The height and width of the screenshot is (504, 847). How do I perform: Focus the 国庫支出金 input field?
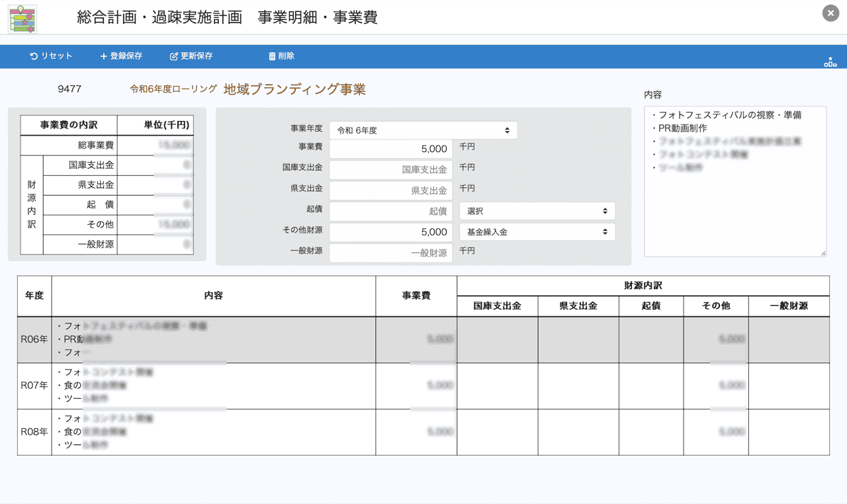(390, 169)
